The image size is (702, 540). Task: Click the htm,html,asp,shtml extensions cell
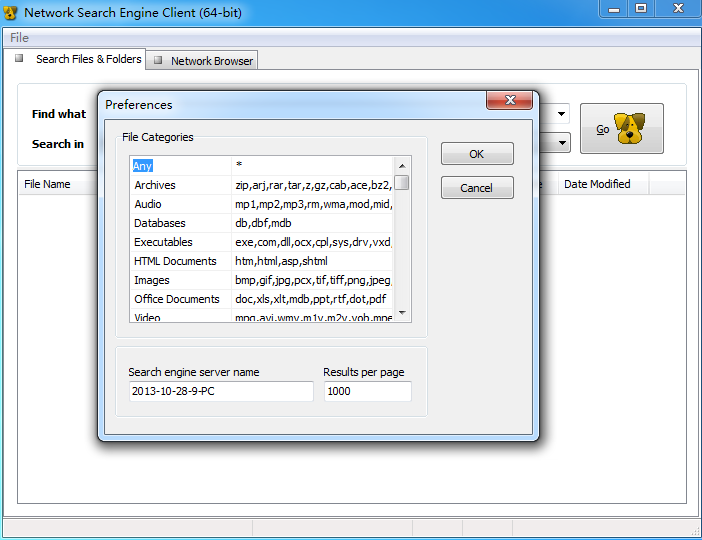312,261
